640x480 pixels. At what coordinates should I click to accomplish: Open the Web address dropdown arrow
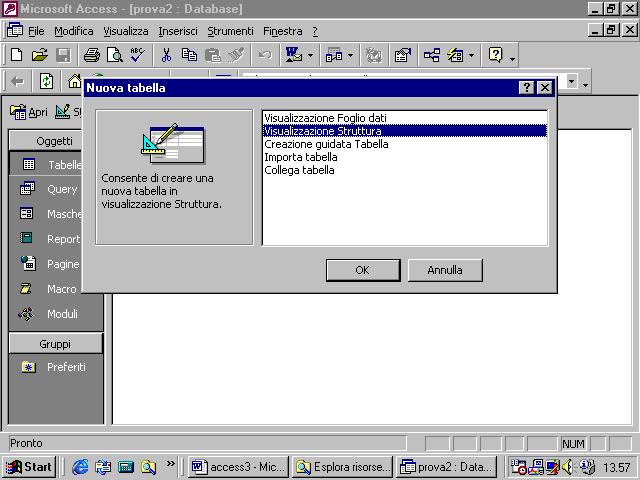point(571,82)
